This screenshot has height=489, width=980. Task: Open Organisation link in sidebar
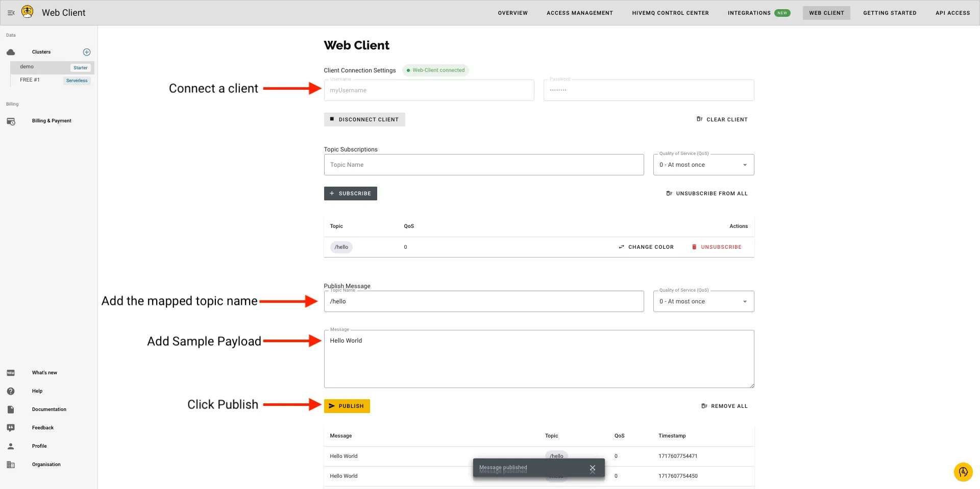(46, 465)
